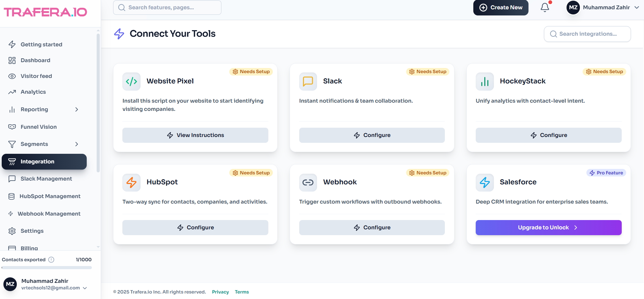Click the "Connect Your Tools" heading
Viewport: 644px width, 299px height.
(173, 34)
